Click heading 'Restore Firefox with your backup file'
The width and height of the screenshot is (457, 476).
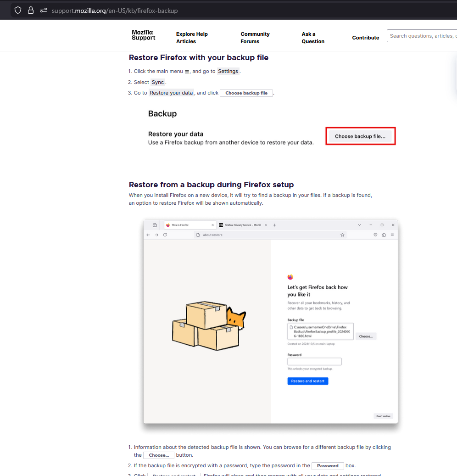click(199, 58)
